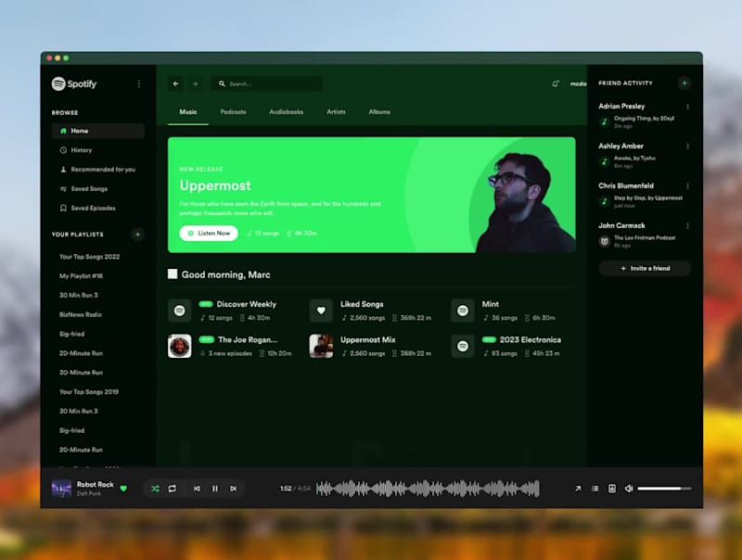Switch to the Podcasts tab
The height and width of the screenshot is (560, 742).
tap(233, 111)
